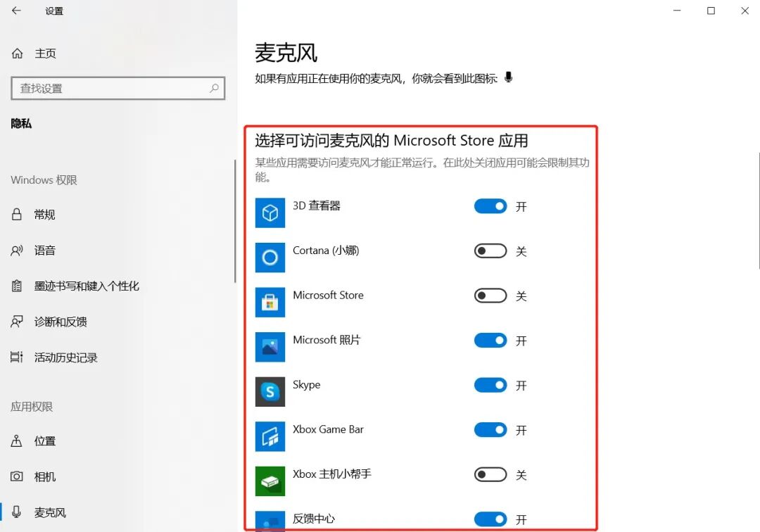Click the 应用权限 section header
This screenshot has height=532, width=760.
tap(32, 407)
